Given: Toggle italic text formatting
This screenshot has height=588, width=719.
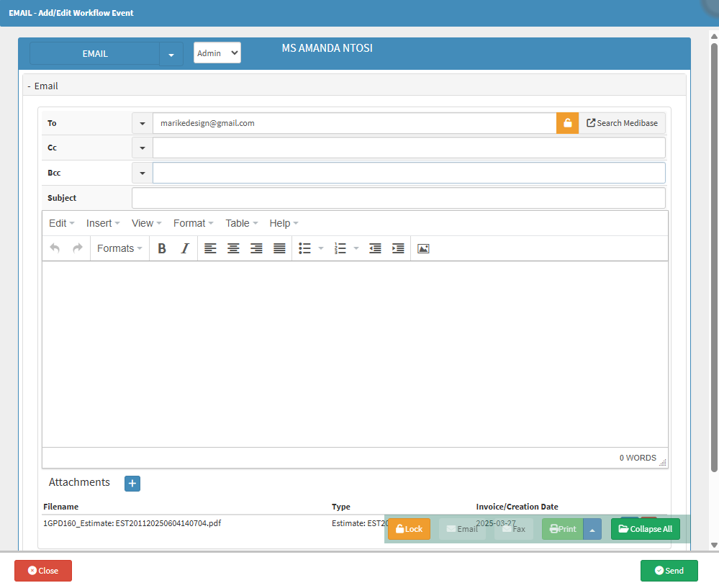Looking at the screenshot, I should click(x=185, y=248).
